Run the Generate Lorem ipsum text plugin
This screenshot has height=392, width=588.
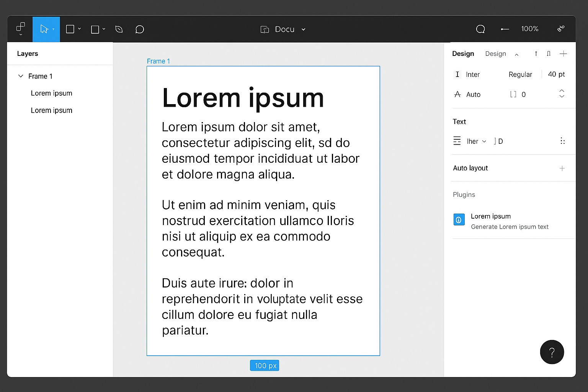coord(510,227)
